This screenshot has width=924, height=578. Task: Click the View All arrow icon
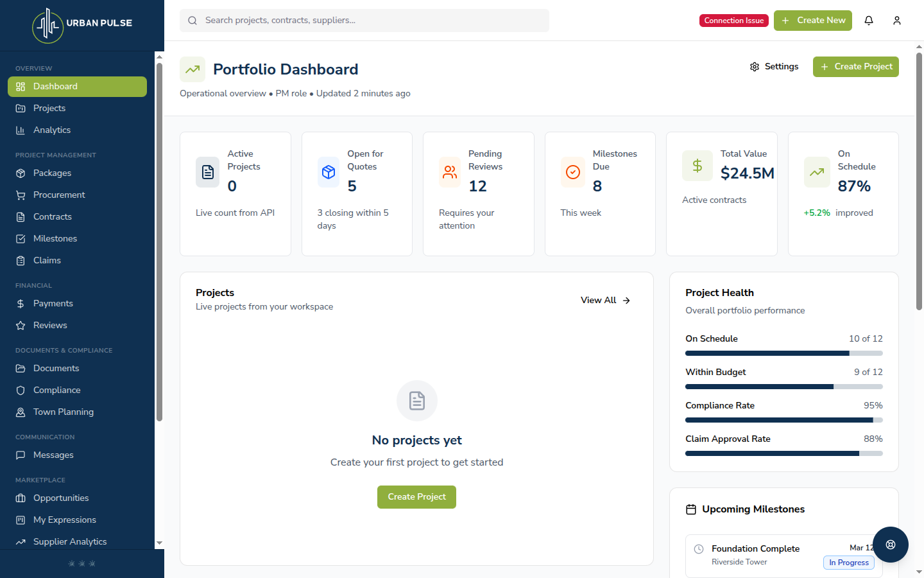tap(626, 301)
